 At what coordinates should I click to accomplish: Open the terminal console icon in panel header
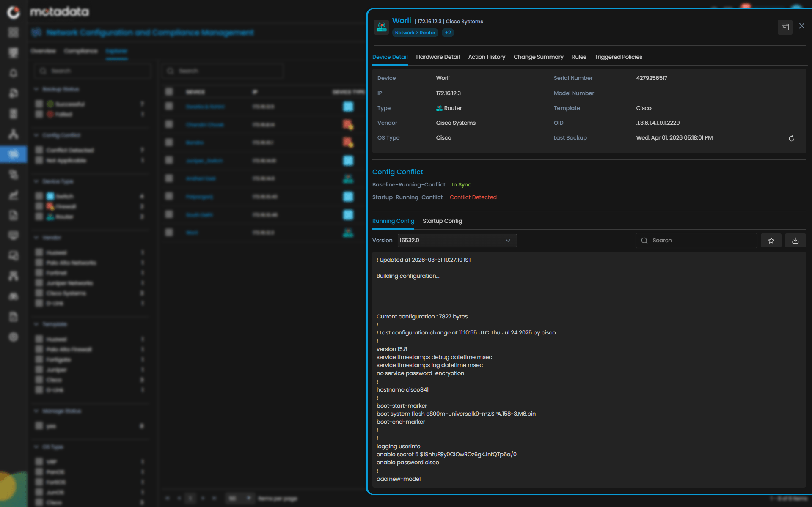coord(785,27)
